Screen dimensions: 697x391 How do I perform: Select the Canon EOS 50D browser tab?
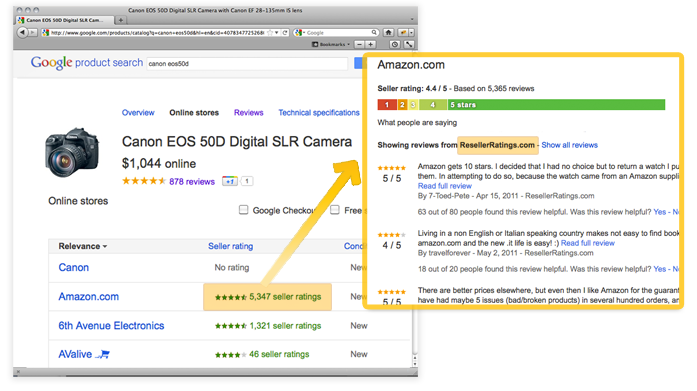tap(64, 20)
